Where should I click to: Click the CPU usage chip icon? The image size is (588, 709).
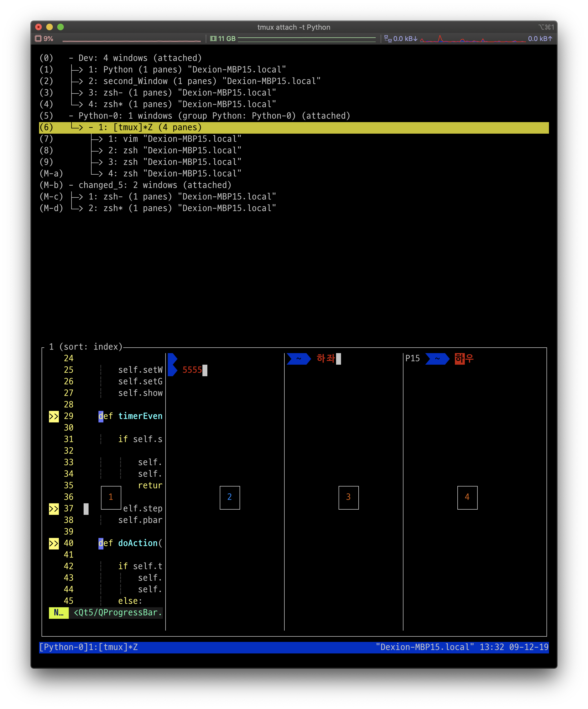click(38, 39)
